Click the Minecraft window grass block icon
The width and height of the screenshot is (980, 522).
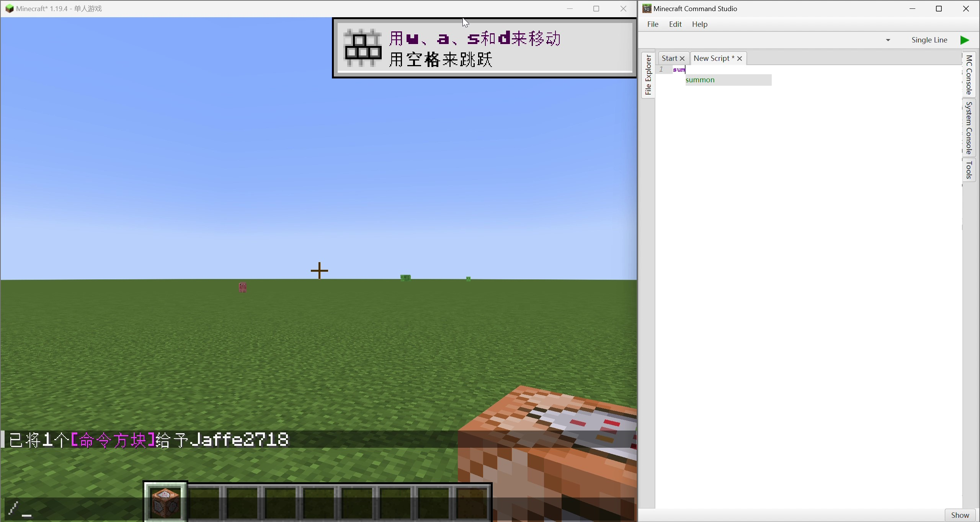click(x=9, y=8)
